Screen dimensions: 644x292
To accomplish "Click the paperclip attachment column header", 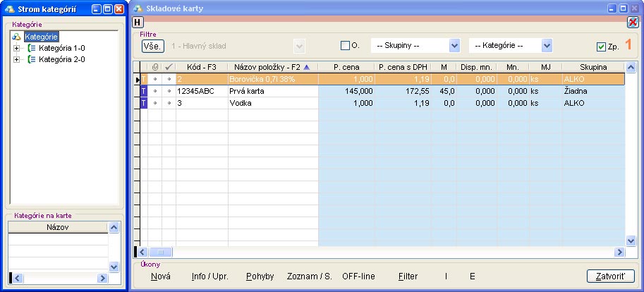I will 155,66.
